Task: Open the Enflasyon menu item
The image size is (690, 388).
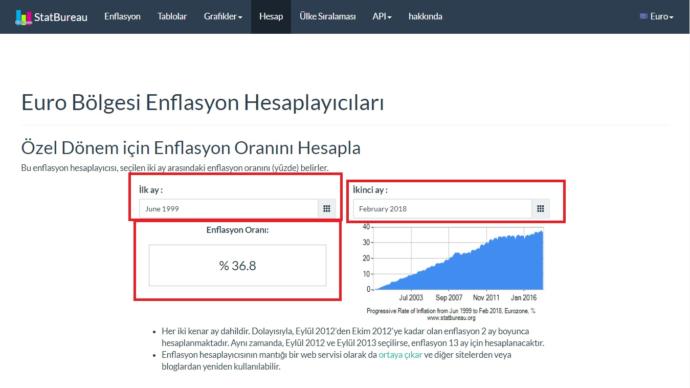Action: [x=122, y=16]
